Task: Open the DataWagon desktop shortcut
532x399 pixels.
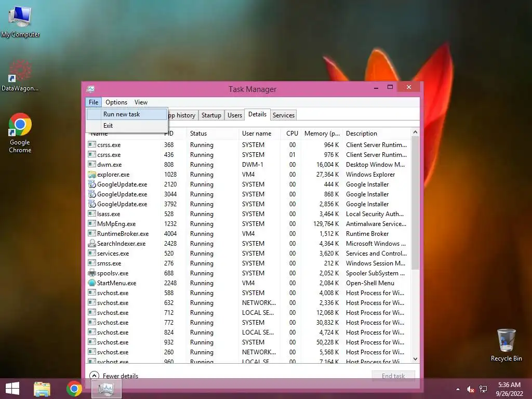Action: (x=20, y=75)
